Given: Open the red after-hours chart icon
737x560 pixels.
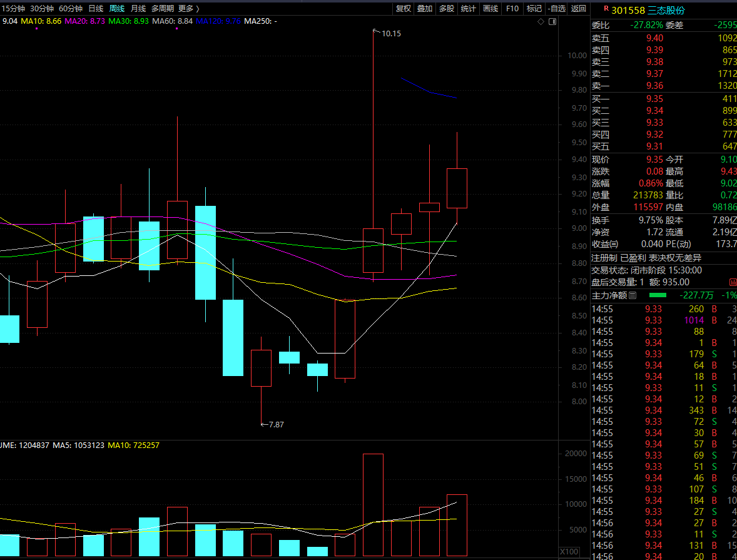Looking at the screenshot, I should 733,282.
